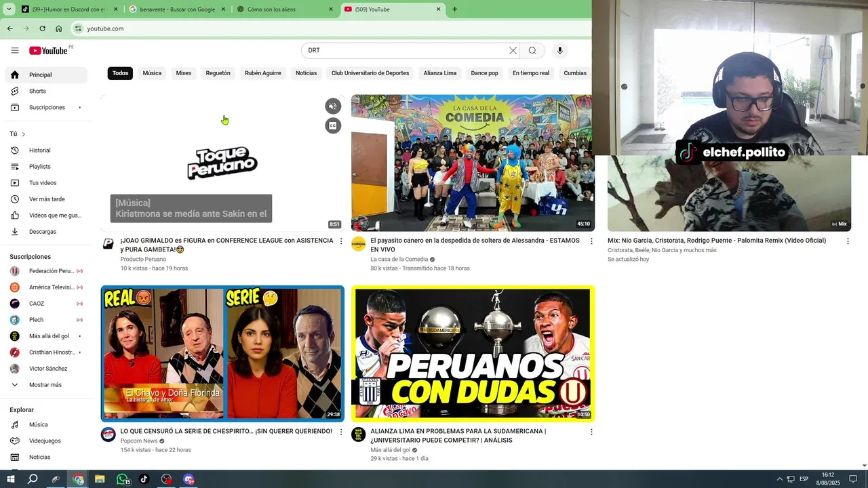Play La Casa de la Comedia thumbnail
Viewport: 868px width, 488px height.
pos(473,163)
